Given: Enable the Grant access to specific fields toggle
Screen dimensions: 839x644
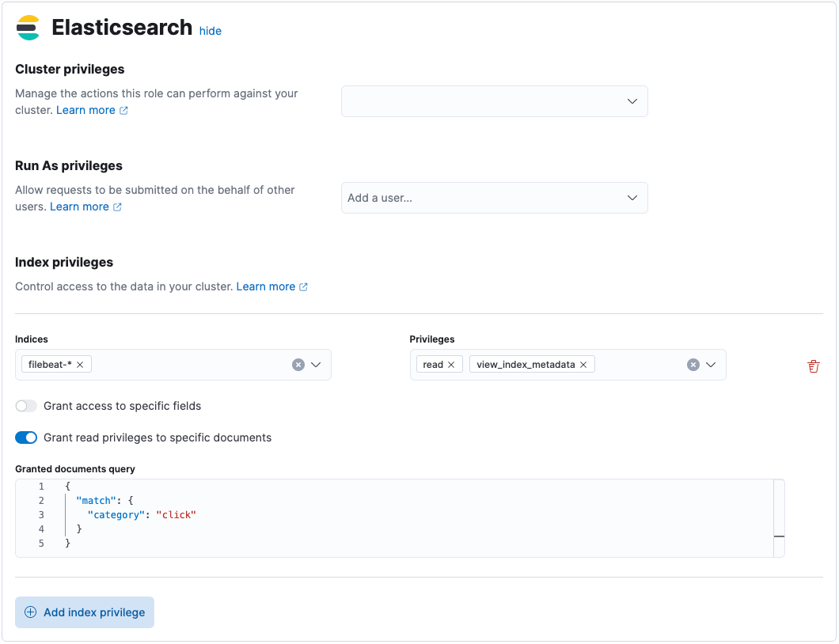Looking at the screenshot, I should click(x=26, y=405).
